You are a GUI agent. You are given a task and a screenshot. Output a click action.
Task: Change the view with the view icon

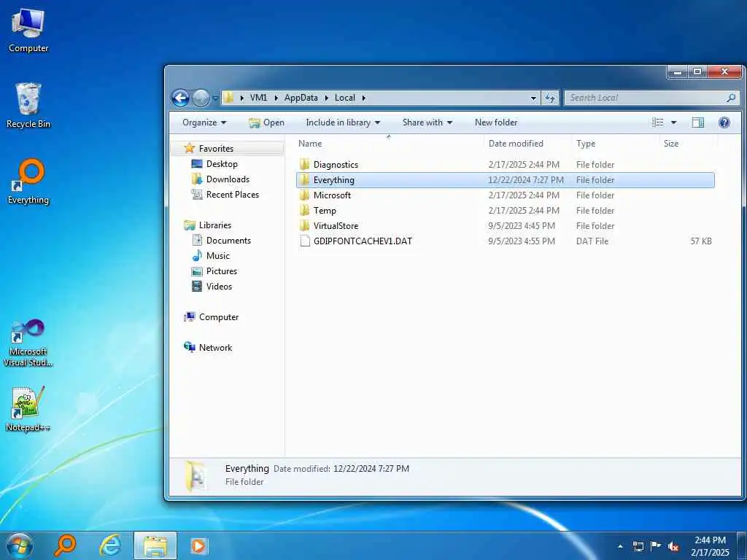[x=658, y=122]
